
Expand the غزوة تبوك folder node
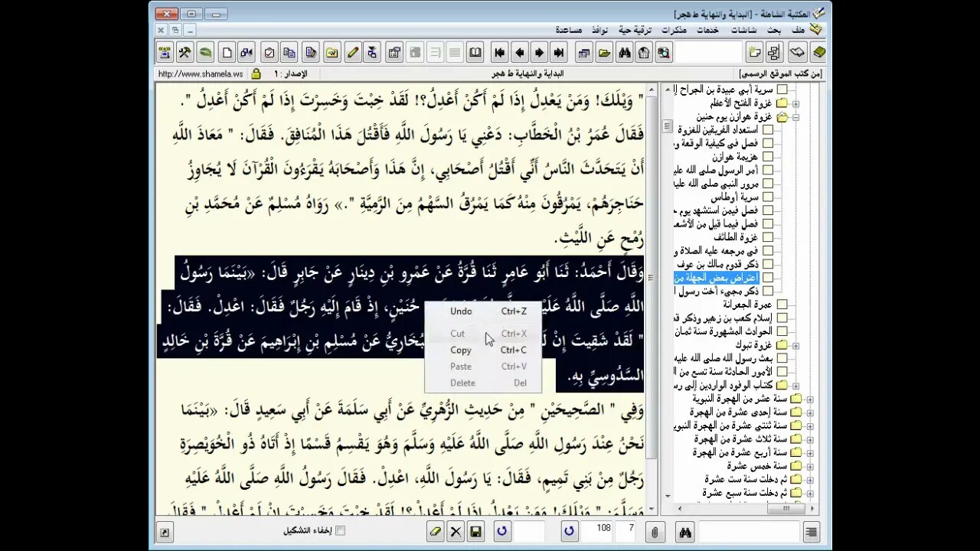(x=796, y=345)
